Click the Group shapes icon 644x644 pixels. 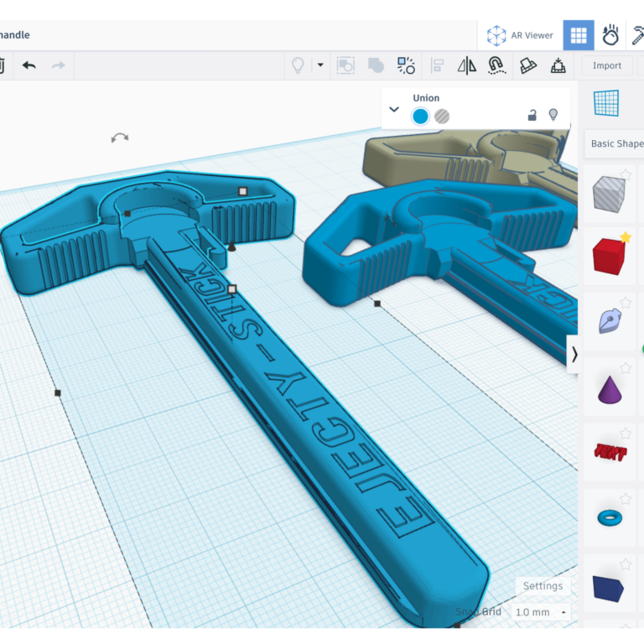pyautogui.click(x=345, y=65)
